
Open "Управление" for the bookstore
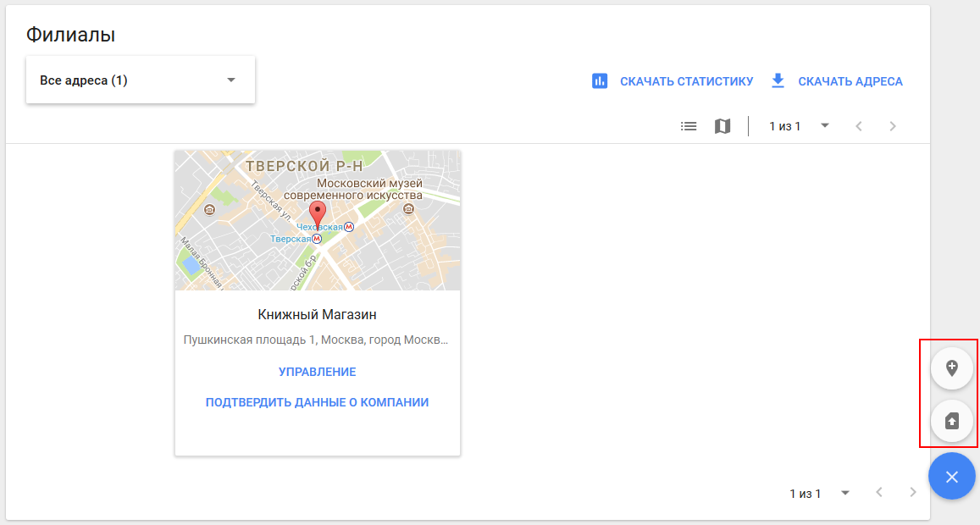tap(317, 372)
